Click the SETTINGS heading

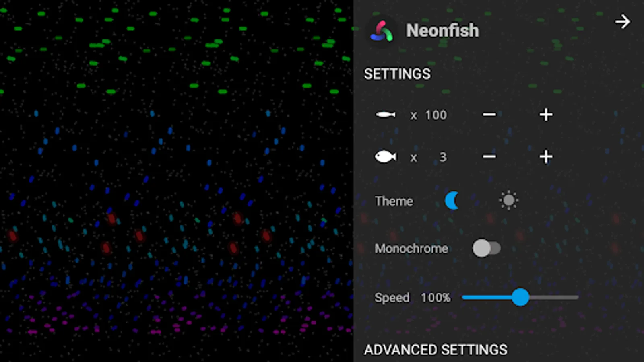[x=397, y=74]
